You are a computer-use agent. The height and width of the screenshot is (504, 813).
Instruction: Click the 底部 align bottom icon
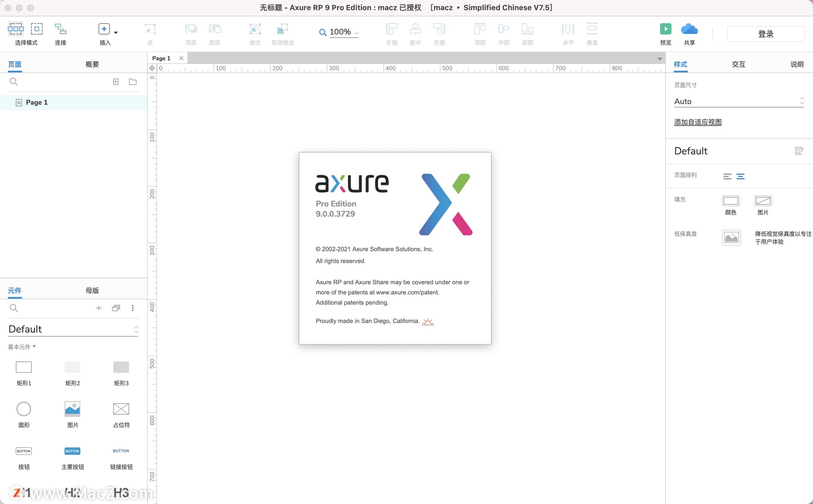pos(527,29)
